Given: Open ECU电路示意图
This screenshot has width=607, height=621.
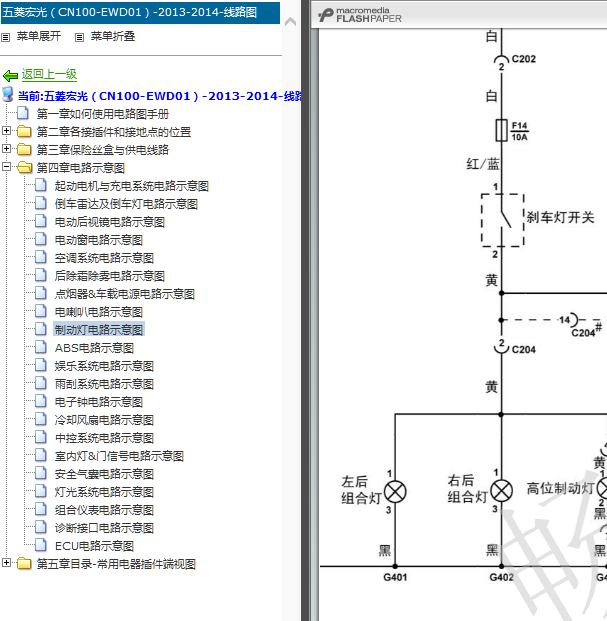Looking at the screenshot, I should point(94,546).
